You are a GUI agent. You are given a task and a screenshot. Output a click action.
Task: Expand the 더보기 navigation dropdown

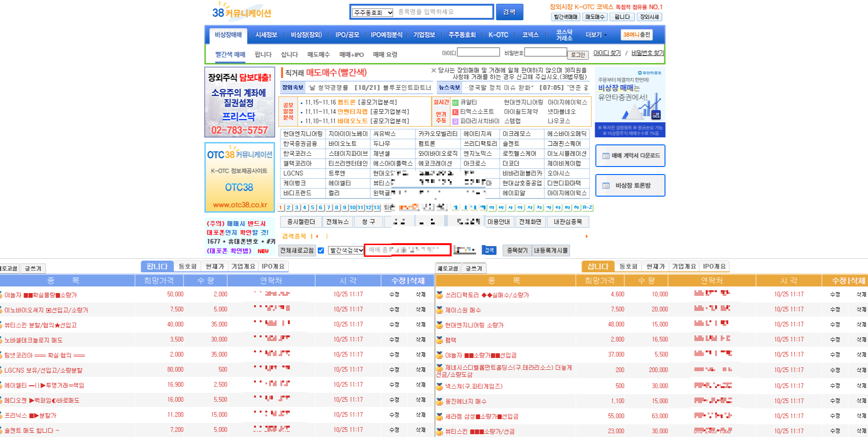tap(594, 34)
